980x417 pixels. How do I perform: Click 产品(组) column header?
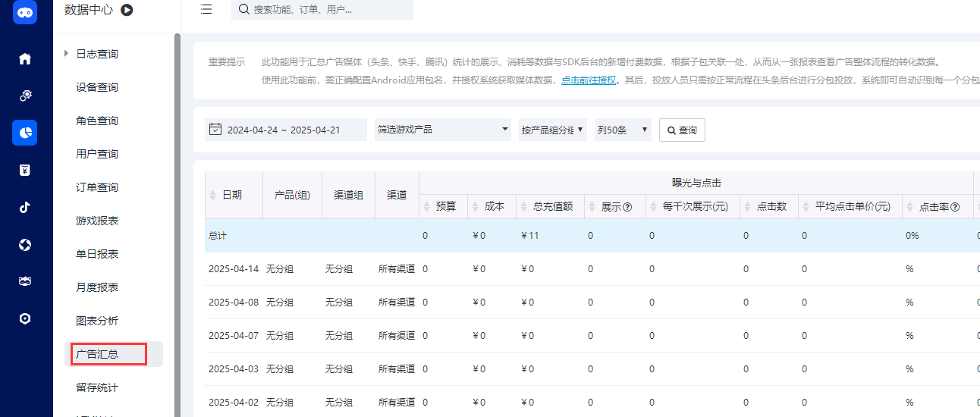tap(292, 195)
